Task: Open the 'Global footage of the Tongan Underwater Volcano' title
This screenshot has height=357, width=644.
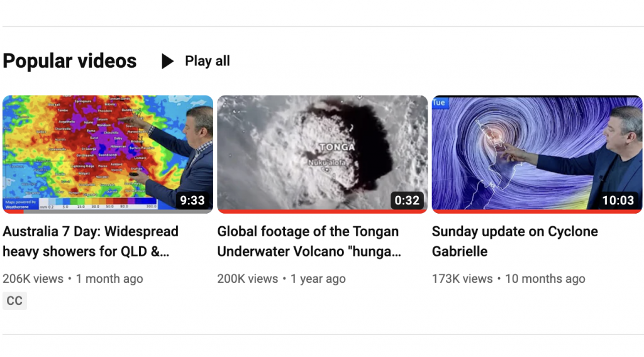Action: [x=309, y=241]
